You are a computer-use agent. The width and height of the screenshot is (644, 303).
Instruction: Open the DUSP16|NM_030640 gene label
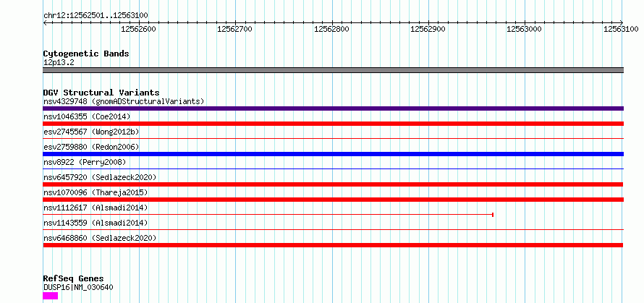[x=78, y=287]
